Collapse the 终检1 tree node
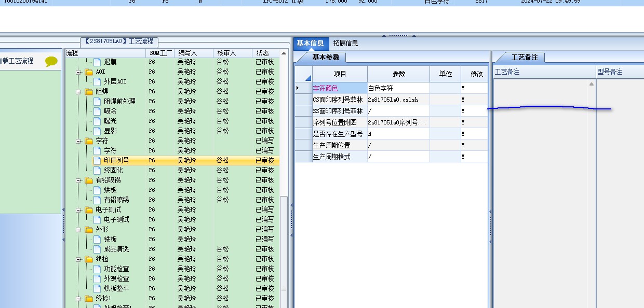Screen dimensions: 644x308 pos(79,299)
